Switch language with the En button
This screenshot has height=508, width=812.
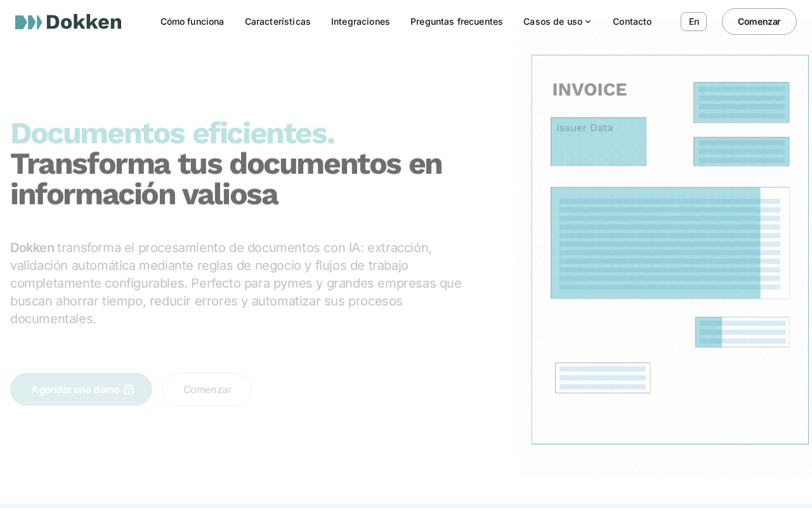(693, 22)
